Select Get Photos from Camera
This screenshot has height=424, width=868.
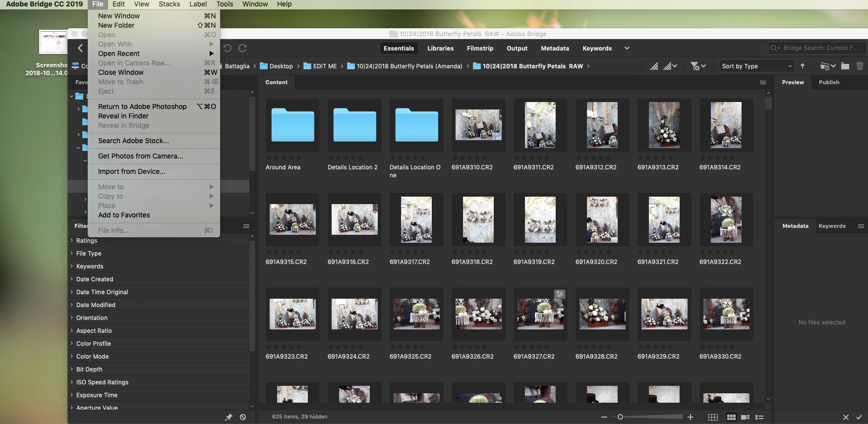(x=154, y=156)
